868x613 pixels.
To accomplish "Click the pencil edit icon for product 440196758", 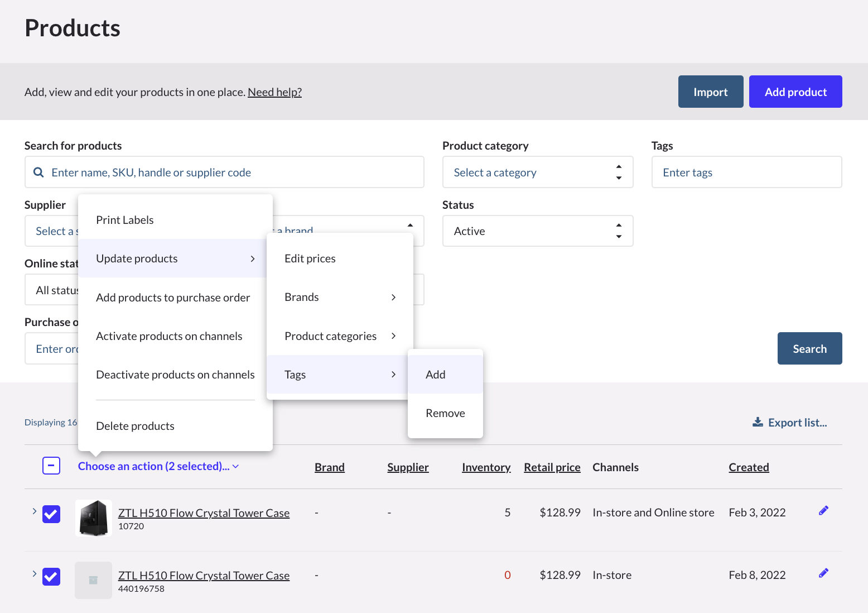I will [x=823, y=573].
